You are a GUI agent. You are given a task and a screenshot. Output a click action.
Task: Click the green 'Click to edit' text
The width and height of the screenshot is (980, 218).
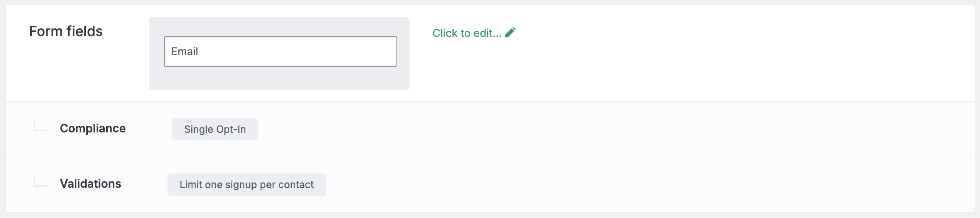tap(467, 33)
